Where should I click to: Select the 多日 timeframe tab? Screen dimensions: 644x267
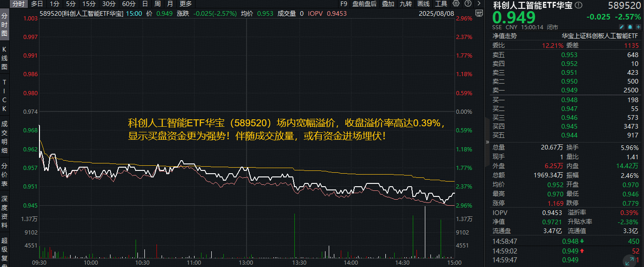(37, 3)
